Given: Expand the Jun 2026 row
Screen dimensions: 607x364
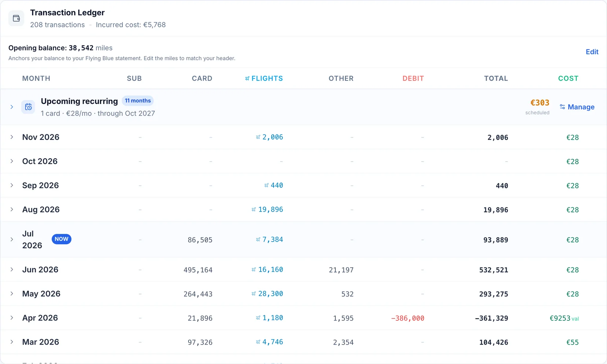Looking at the screenshot, I should tap(12, 269).
